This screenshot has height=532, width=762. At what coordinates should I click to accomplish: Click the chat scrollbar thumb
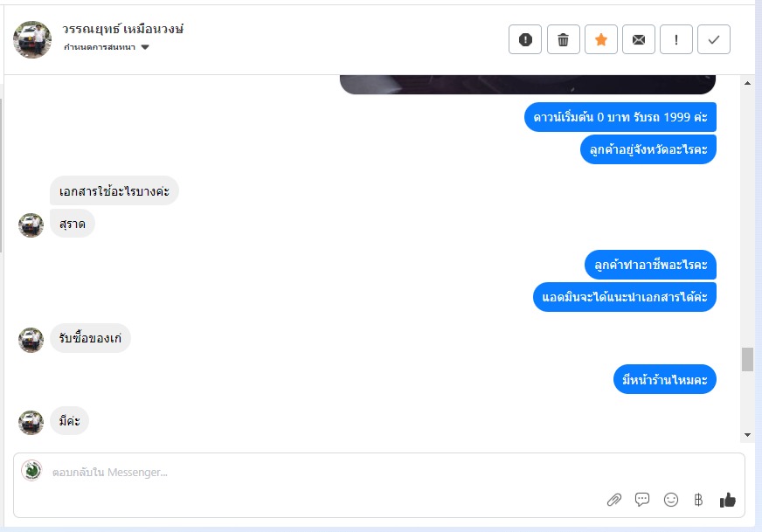tap(747, 360)
